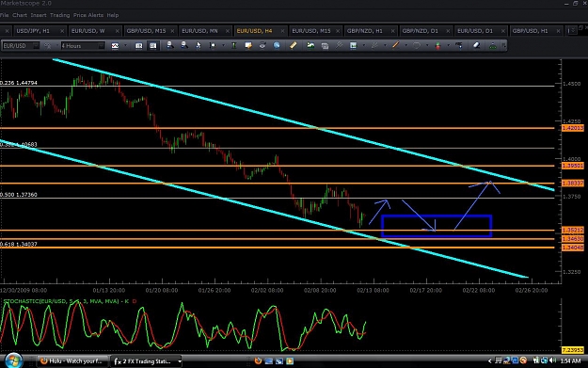Click the picture landscape toolbar icon

[310, 45]
